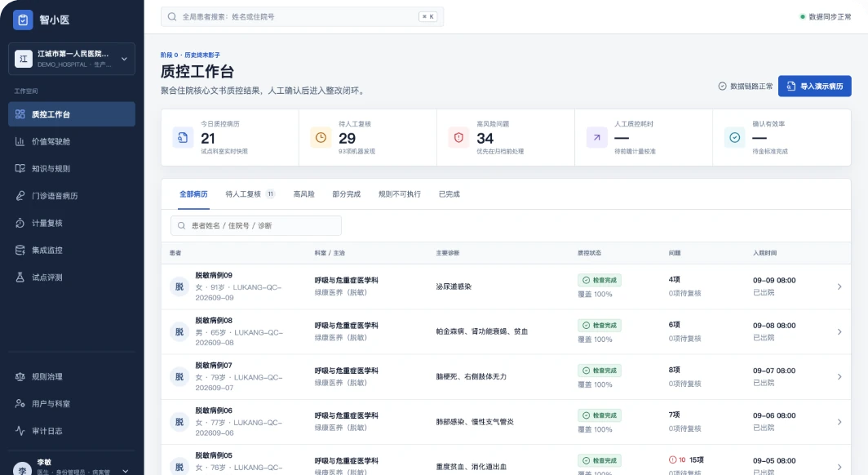
Task: Open the 脱敏病例07 row chevron
Action: point(839,376)
